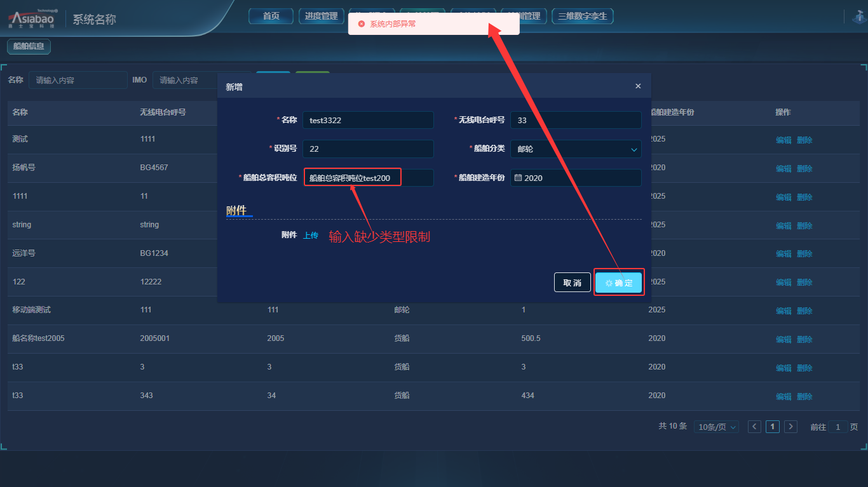Image resolution: width=868 pixels, height=487 pixels.
Task: Click the 船名称test2005 name cell
Action: coord(38,338)
